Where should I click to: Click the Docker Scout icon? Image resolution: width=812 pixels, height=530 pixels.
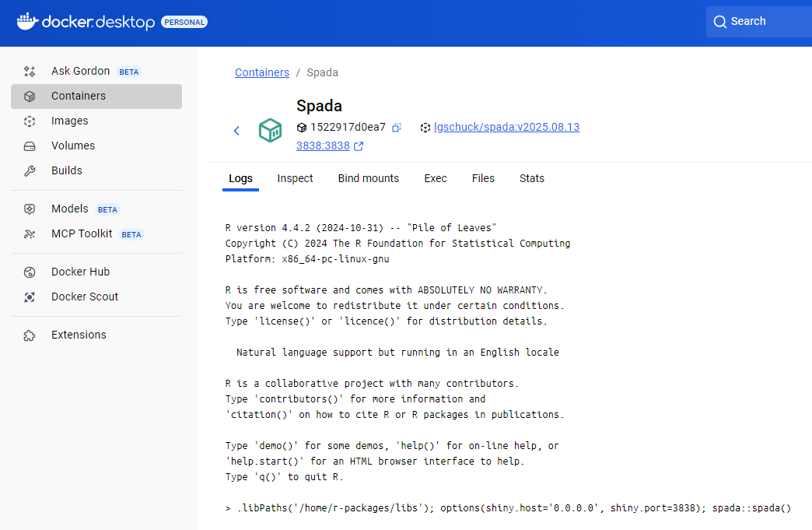click(30, 297)
